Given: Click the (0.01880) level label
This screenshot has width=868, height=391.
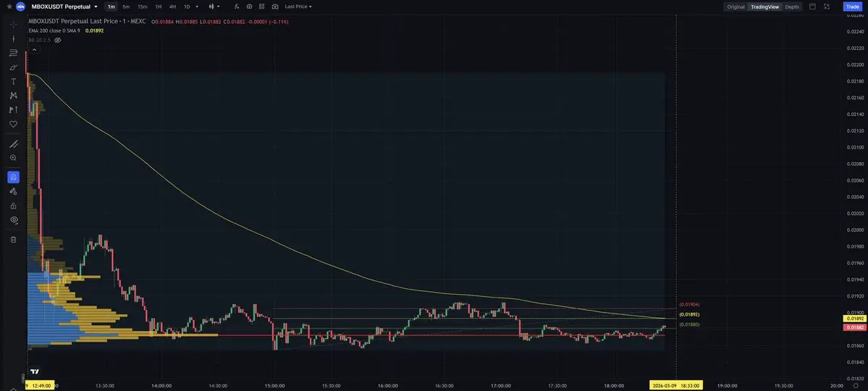Looking at the screenshot, I should coord(688,324).
